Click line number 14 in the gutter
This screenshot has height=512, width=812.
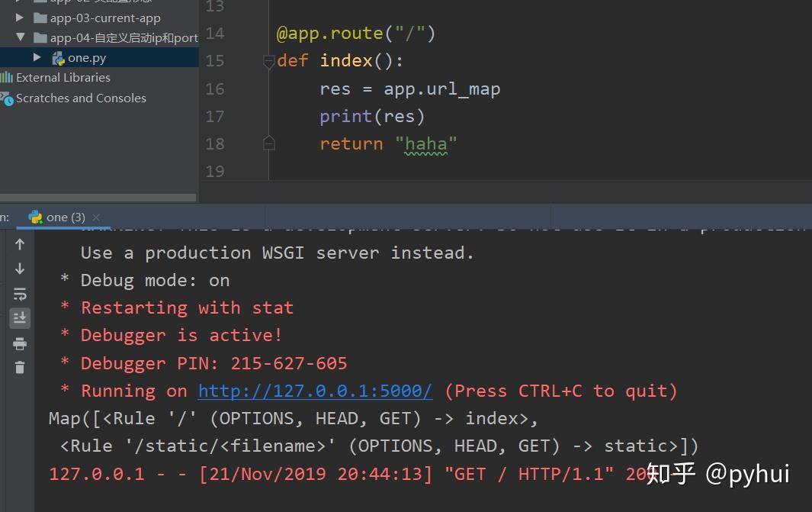215,34
